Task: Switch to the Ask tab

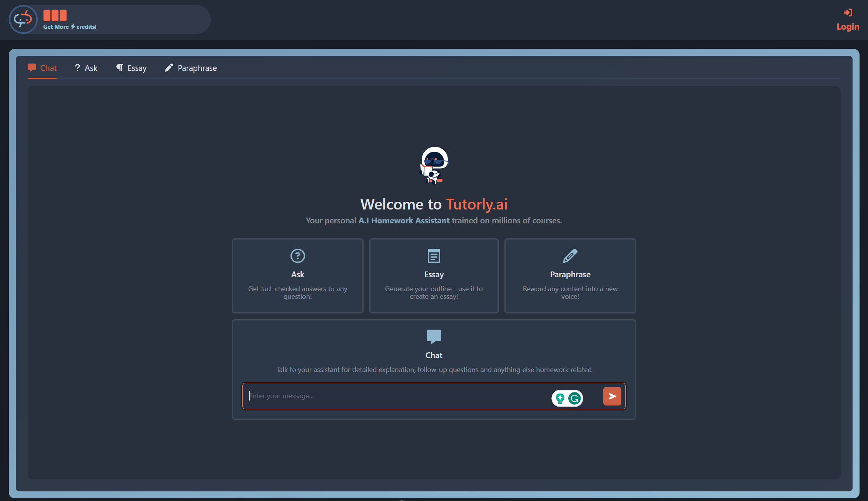Action: (x=86, y=68)
